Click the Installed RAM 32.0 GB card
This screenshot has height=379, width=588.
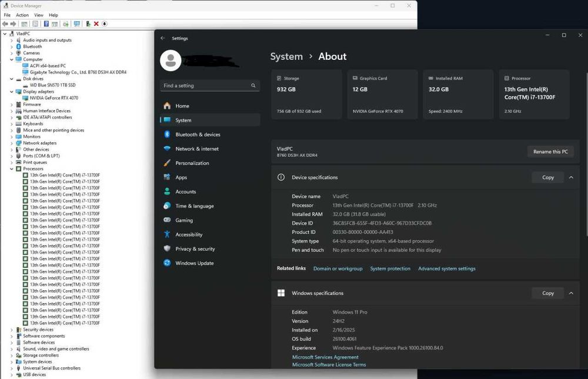(458, 95)
